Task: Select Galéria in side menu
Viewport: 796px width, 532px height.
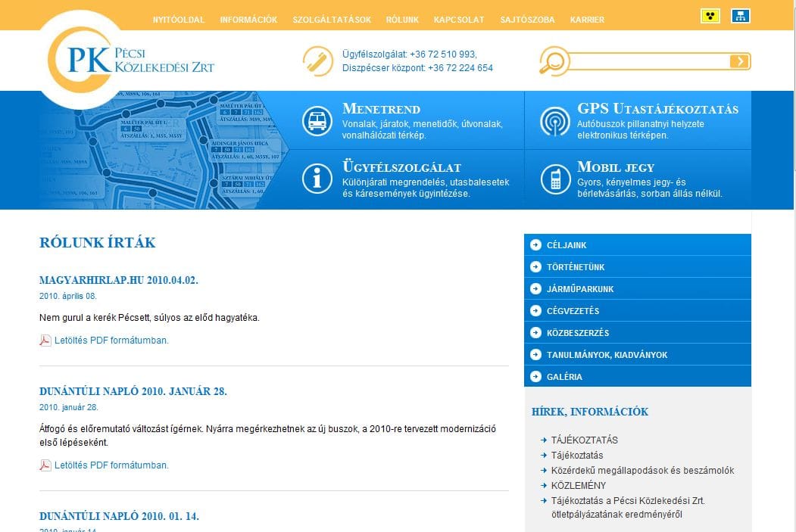Action: (638, 376)
